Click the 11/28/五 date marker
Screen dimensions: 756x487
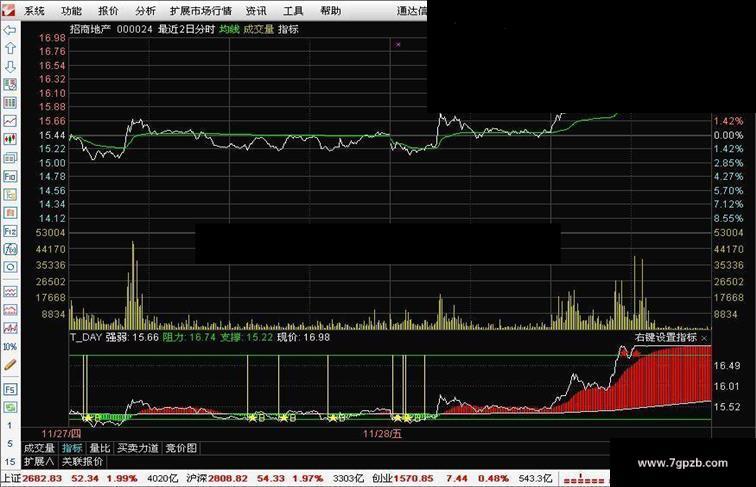382,433
